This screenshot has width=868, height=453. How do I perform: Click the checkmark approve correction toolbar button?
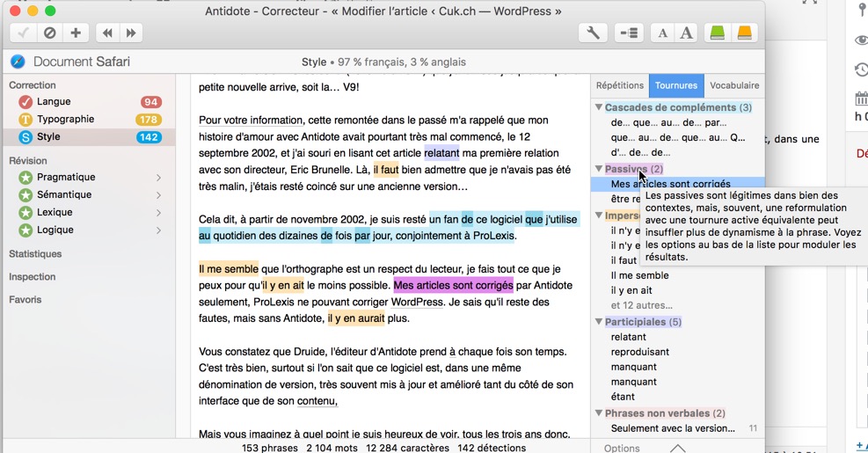coord(23,33)
